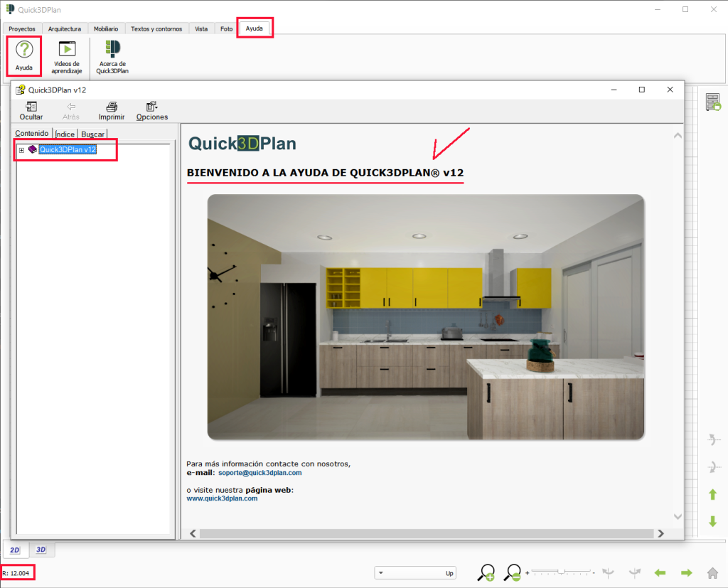Open the Textos y contornos tab
Viewport: 728px width, 588px height.
coord(156,29)
